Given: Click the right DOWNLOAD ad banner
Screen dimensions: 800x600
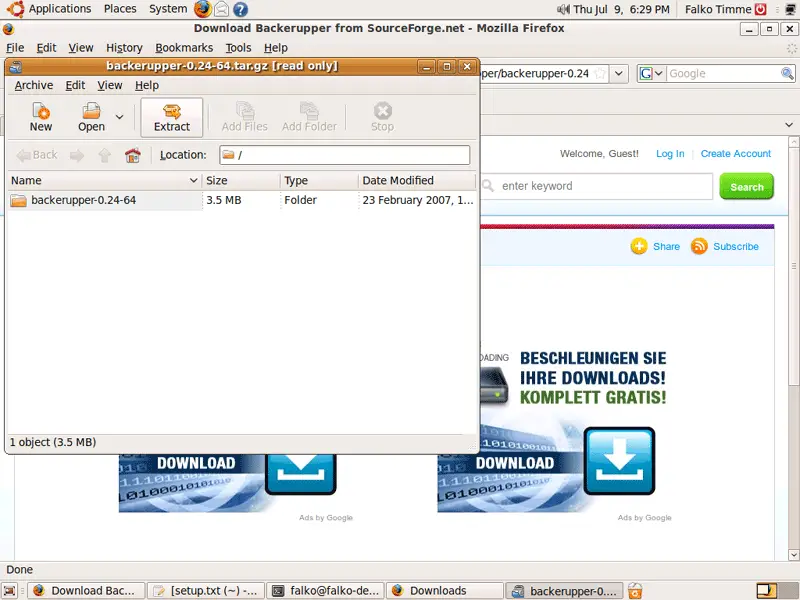Looking at the screenshot, I should [x=546, y=468].
